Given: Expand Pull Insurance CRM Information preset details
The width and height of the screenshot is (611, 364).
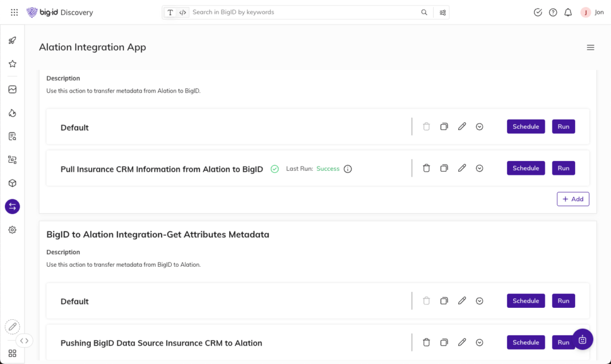Looking at the screenshot, I should pos(480,168).
